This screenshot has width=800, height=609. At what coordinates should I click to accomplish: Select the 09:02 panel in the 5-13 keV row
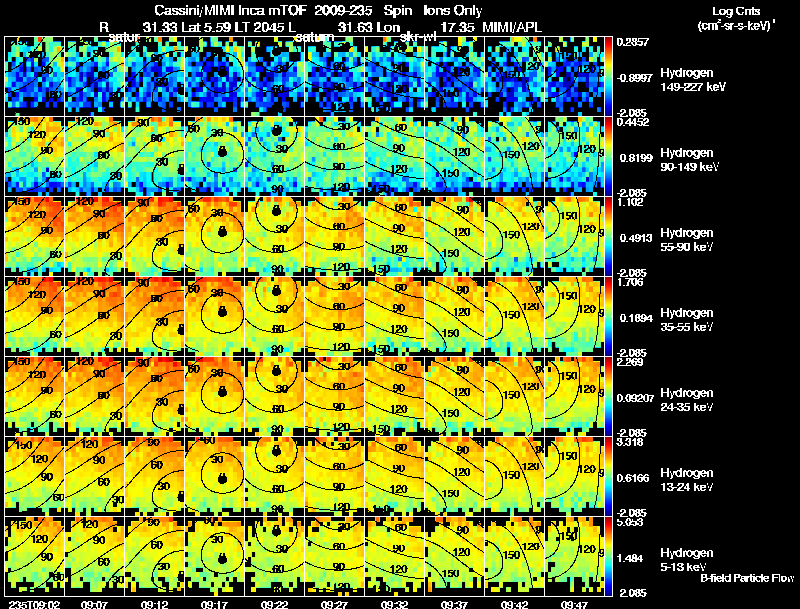34,557
